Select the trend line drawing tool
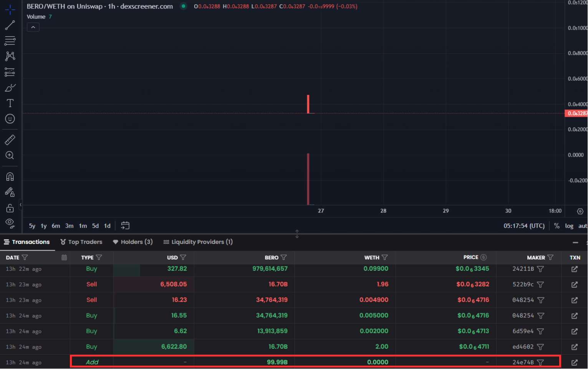The image size is (588, 369). tap(10, 25)
